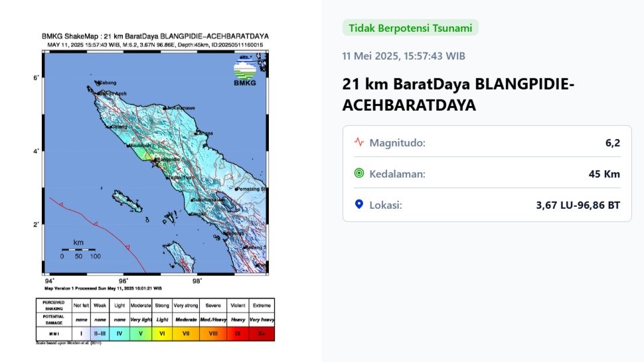
Task: Click the Magnitudo label
Action: pyautogui.click(x=397, y=143)
